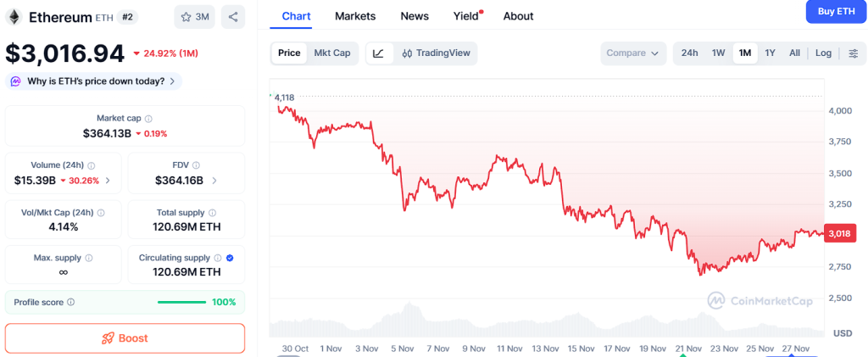Select the line chart view icon
Screen dimensions: 868x357
coord(378,53)
